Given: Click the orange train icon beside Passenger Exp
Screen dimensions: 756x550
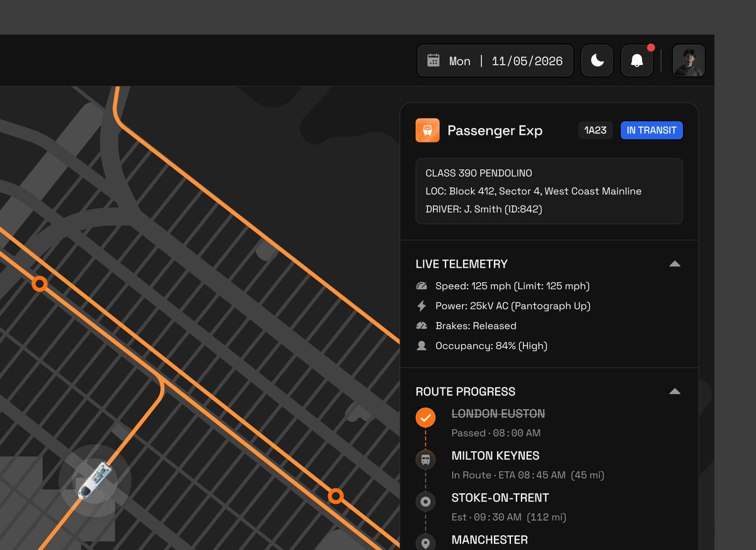Looking at the screenshot, I should 428,130.
